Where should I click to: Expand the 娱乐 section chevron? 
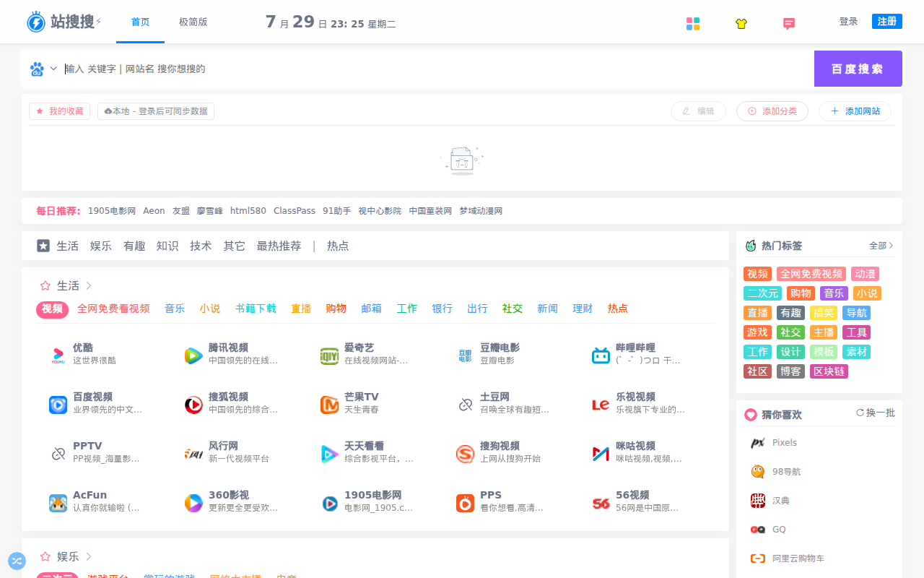(x=89, y=556)
